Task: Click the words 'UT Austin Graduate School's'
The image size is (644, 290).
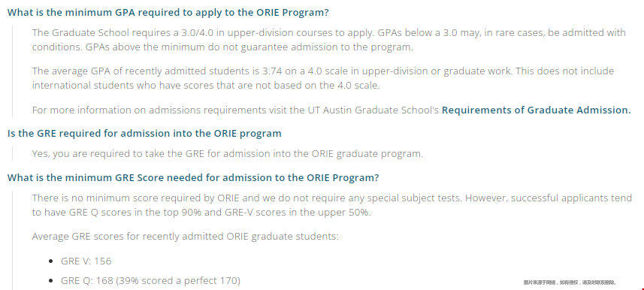Action: pyautogui.click(x=373, y=110)
